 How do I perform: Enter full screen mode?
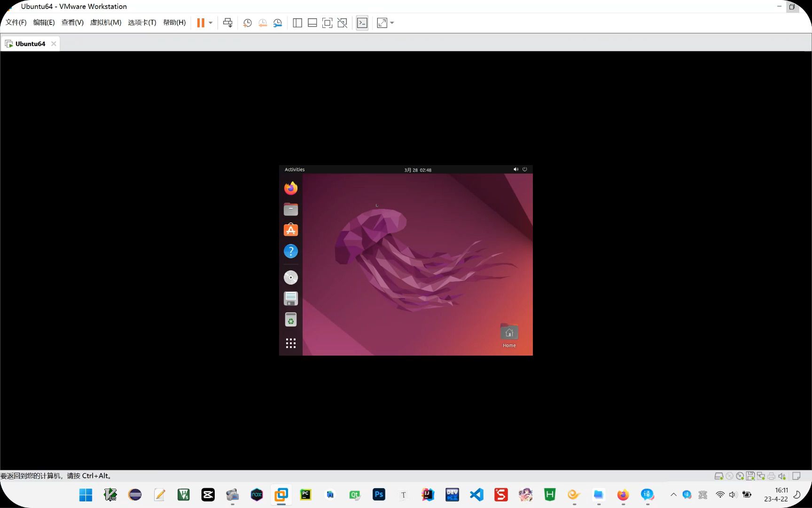point(328,23)
